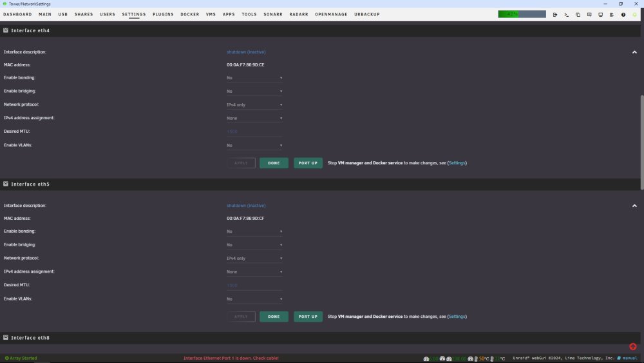Open the USB tab
This screenshot has width=644, height=363.
(x=63, y=14)
